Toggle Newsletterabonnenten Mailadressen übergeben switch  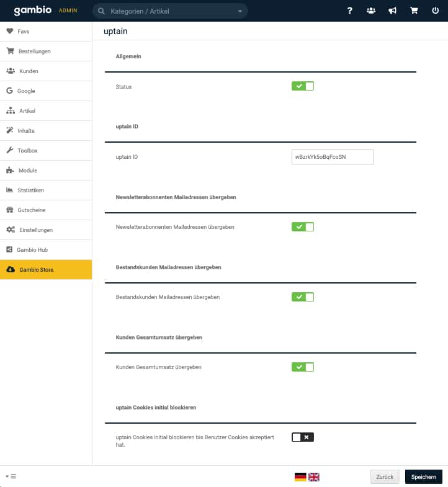click(x=303, y=227)
